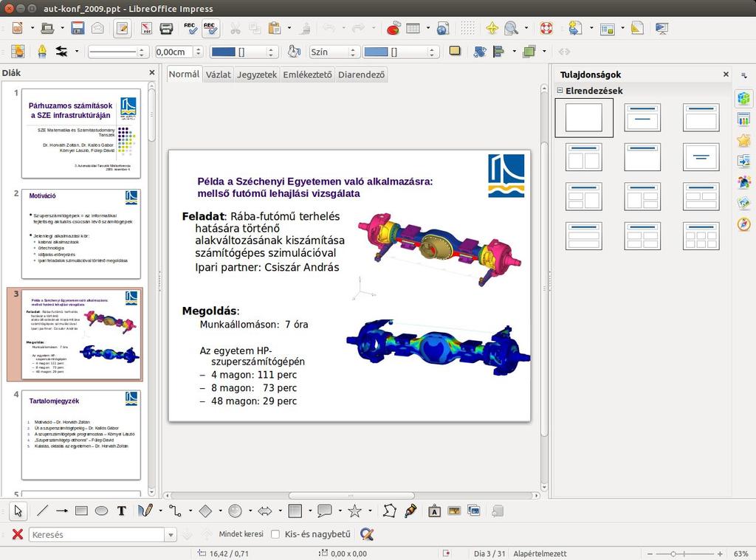Close the Diák slide panel
Image resolution: width=756 pixels, height=560 pixels.
[152, 72]
